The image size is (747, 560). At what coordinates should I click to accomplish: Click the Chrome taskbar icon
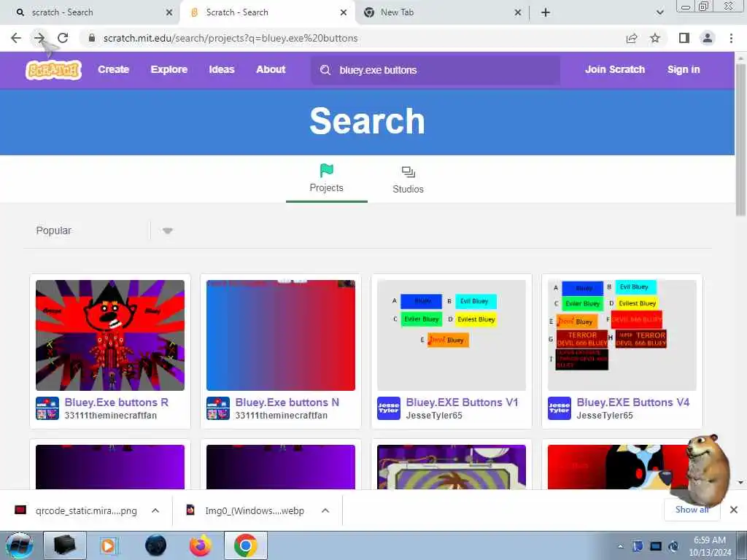point(245,545)
